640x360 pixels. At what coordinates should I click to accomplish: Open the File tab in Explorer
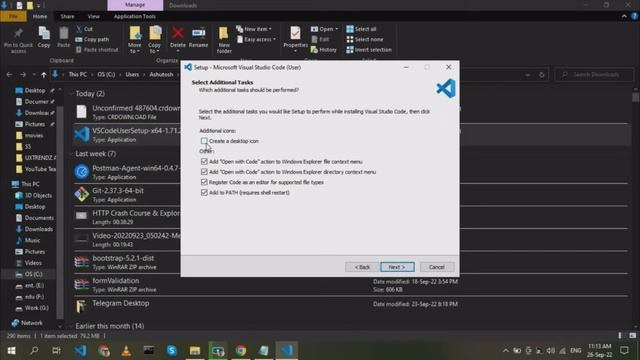point(13,16)
